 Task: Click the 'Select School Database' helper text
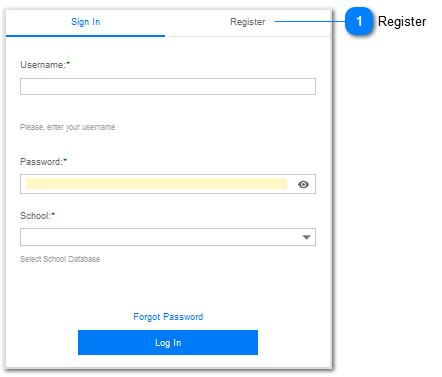[x=60, y=259]
